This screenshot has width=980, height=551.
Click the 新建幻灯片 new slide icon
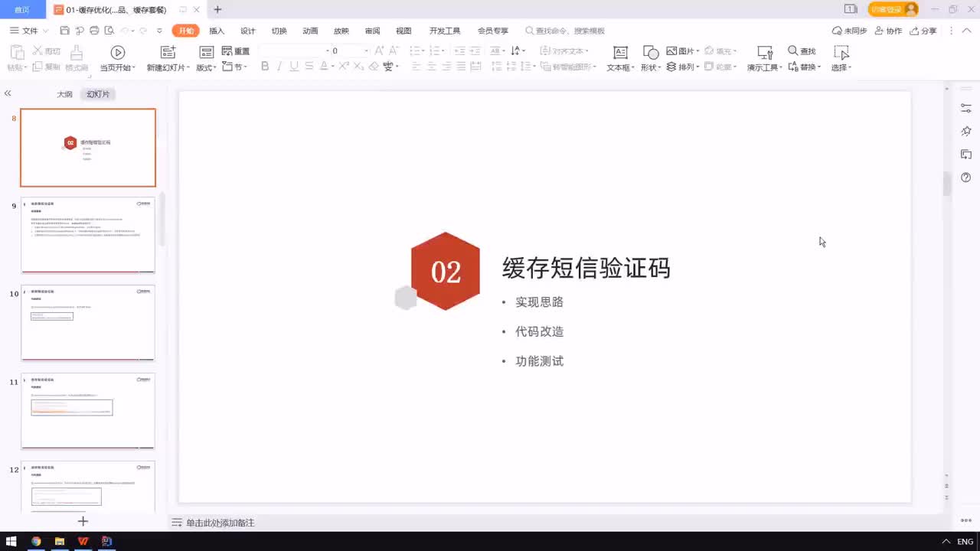168,52
